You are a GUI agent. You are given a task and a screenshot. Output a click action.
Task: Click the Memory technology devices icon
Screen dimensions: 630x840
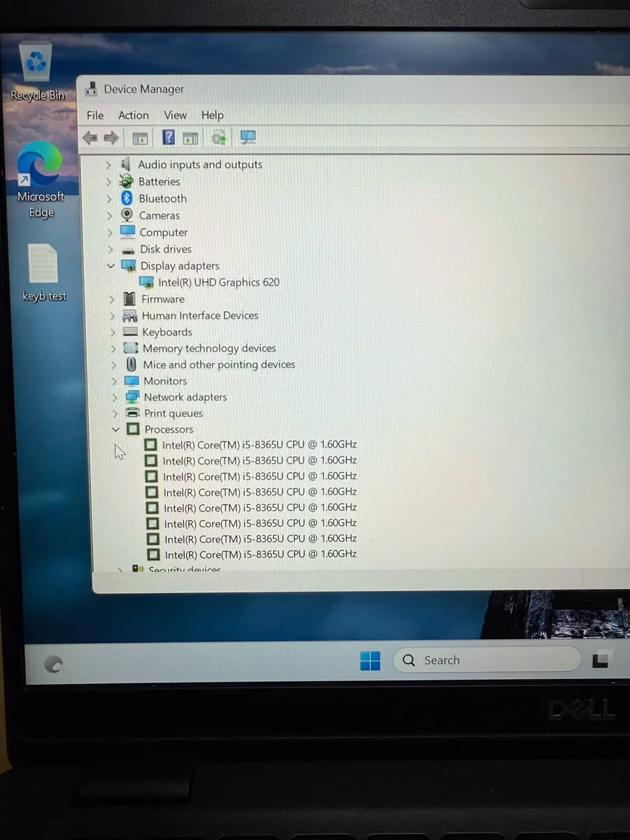[x=131, y=348]
